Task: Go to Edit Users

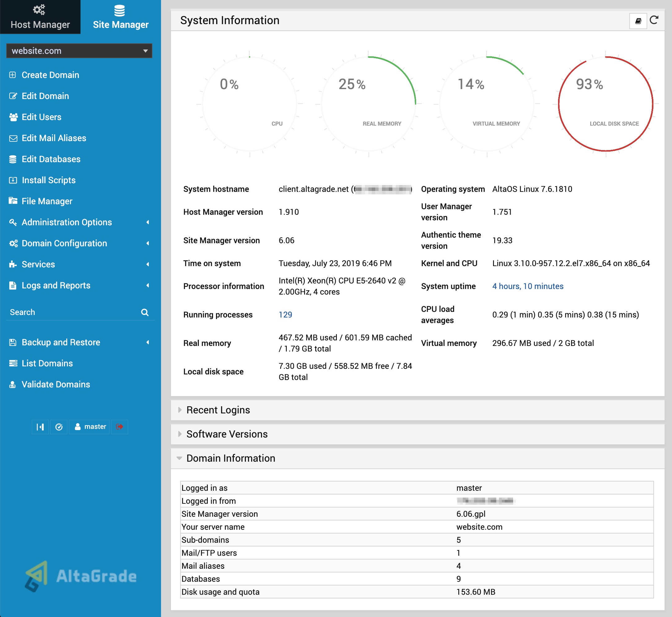Action: [x=41, y=117]
